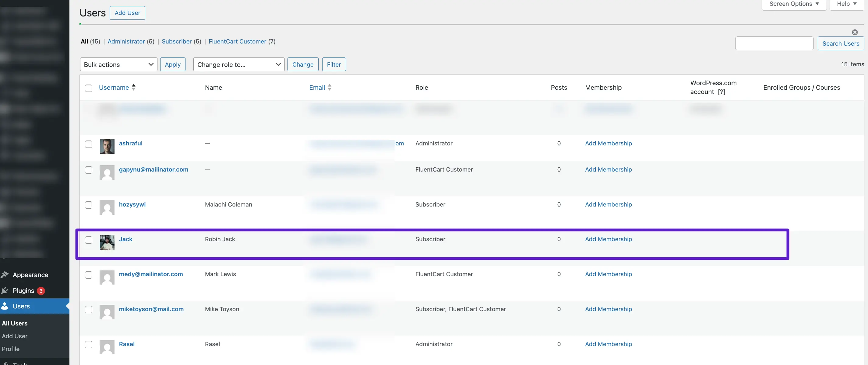Open ashraful's profile avatar
Image resolution: width=868 pixels, height=365 pixels.
[107, 146]
